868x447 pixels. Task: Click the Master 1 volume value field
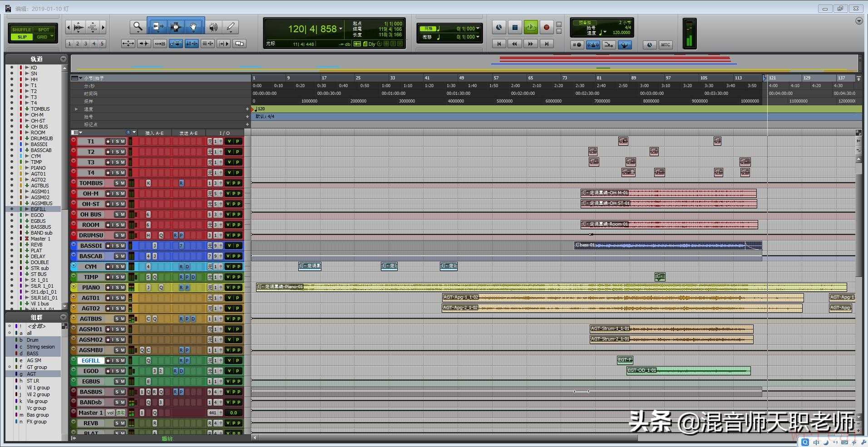pos(233,413)
